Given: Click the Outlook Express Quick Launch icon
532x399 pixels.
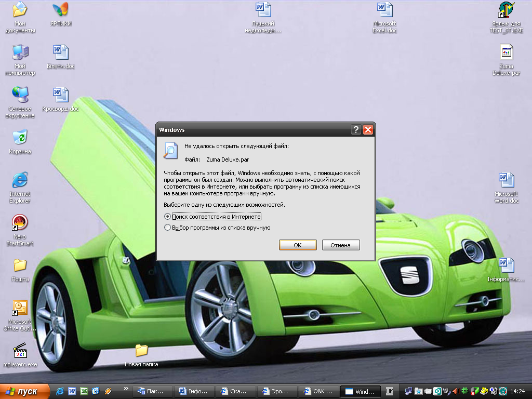Looking at the screenshot, I should click(x=96, y=391).
